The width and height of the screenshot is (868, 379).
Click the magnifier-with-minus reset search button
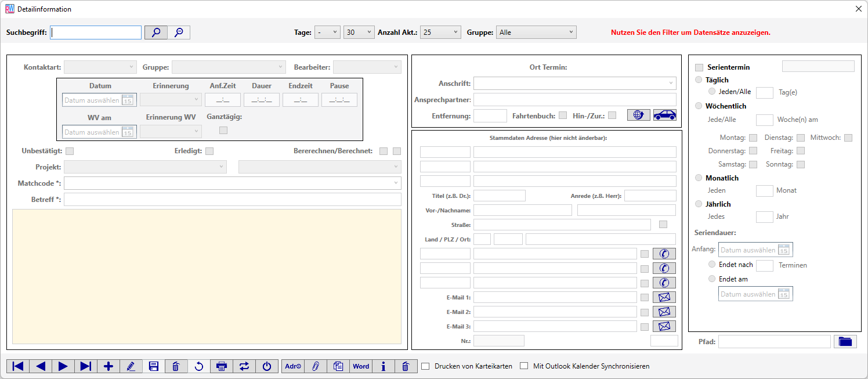tap(179, 33)
